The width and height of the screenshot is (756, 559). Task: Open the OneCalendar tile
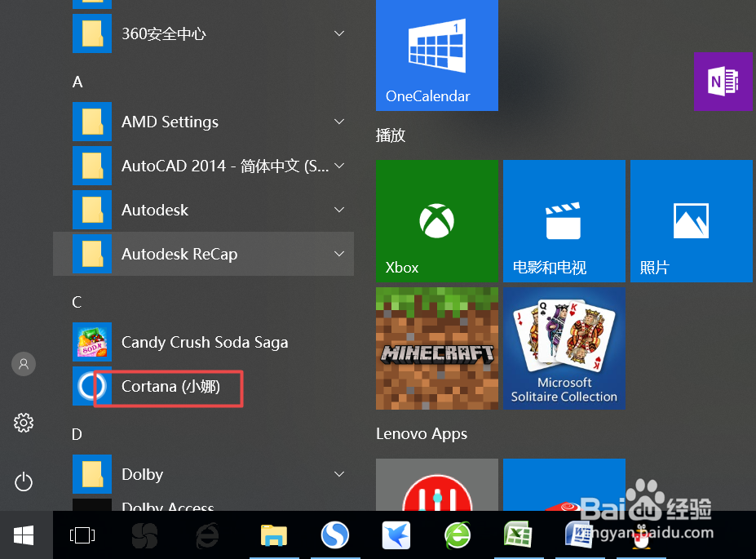pos(437,55)
